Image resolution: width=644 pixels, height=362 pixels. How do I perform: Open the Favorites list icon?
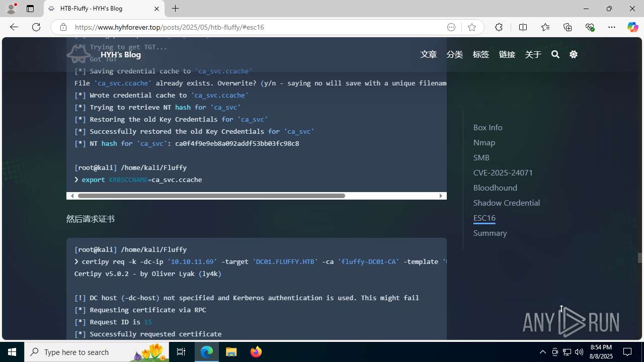pyautogui.click(x=545, y=27)
